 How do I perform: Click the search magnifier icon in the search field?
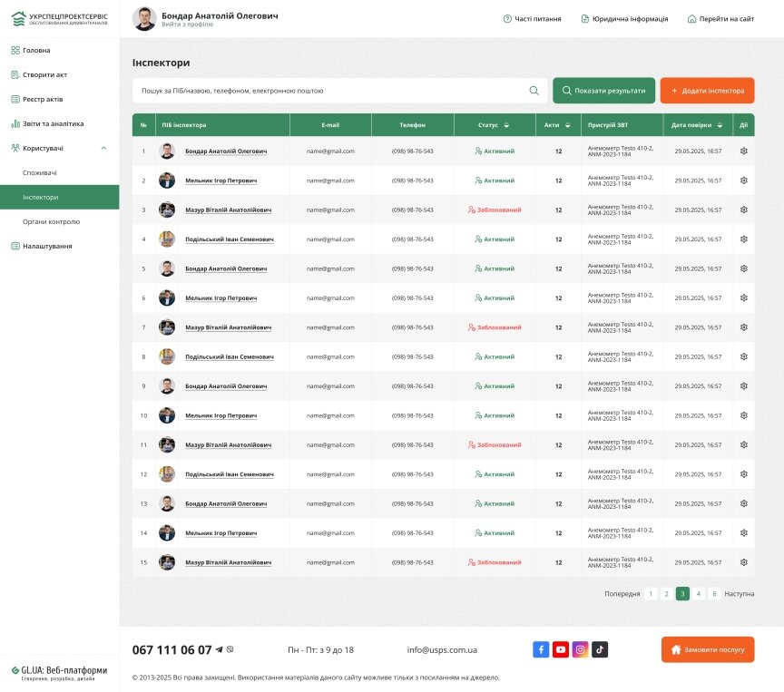click(x=534, y=91)
